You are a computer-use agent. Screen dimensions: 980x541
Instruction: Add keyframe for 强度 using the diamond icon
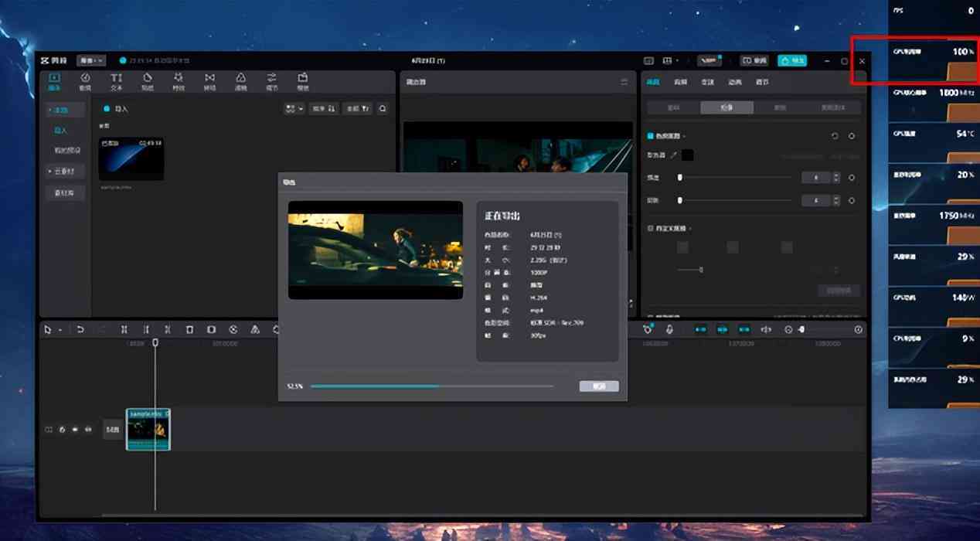coord(852,178)
